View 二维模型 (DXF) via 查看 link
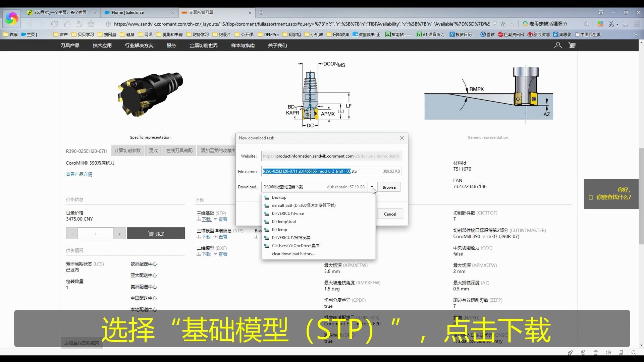644x362 pixels. (223, 254)
